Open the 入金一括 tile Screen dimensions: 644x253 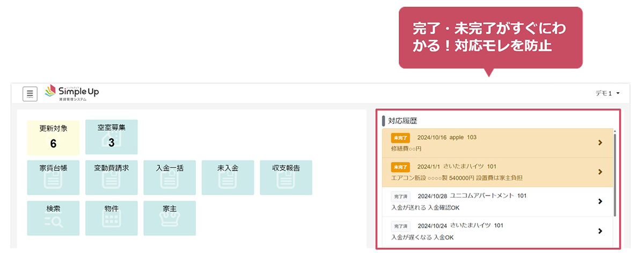(170, 177)
